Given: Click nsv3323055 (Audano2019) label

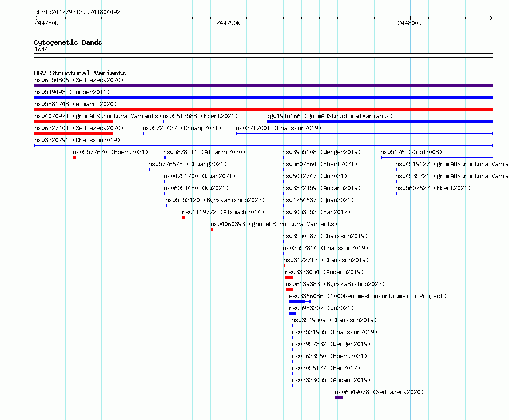Looking at the screenshot, I should (331, 380).
